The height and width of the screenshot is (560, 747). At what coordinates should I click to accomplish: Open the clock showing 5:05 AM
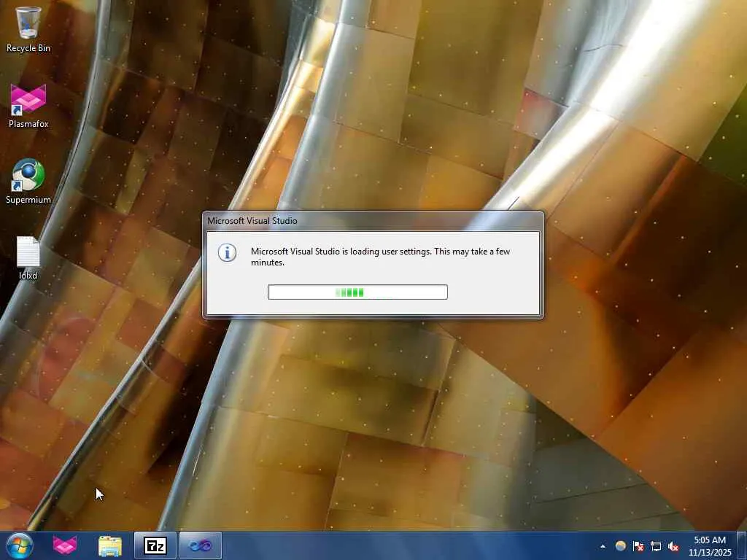pyautogui.click(x=710, y=546)
